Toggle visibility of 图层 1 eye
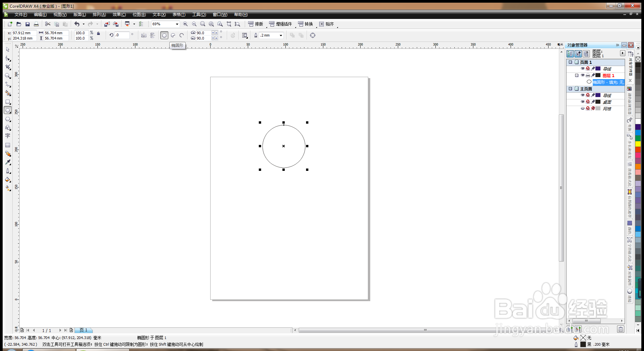Screen dimensions: 644x351 click(582, 75)
